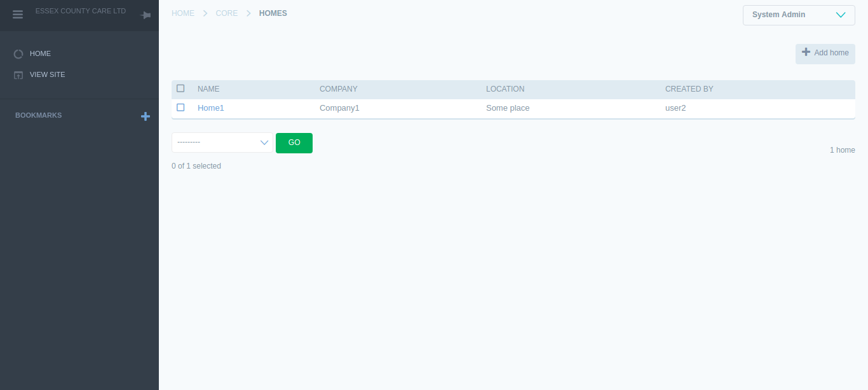This screenshot has height=390, width=868.
Task: Navigate to CORE in breadcrumbs
Action: (227, 13)
